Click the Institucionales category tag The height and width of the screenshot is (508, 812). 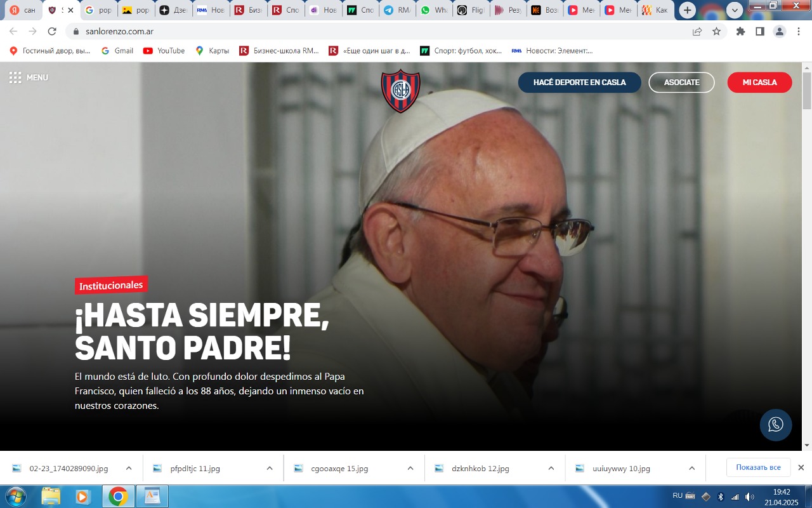[111, 285]
